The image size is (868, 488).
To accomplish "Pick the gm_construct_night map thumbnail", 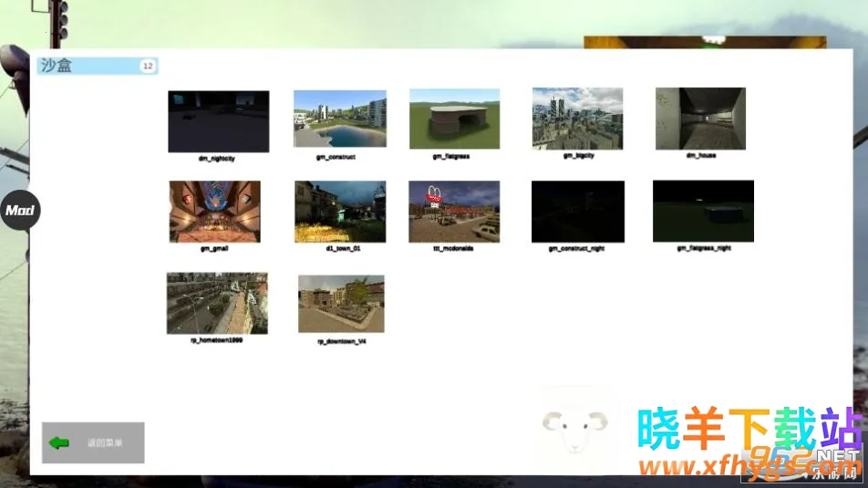I will pos(577,212).
